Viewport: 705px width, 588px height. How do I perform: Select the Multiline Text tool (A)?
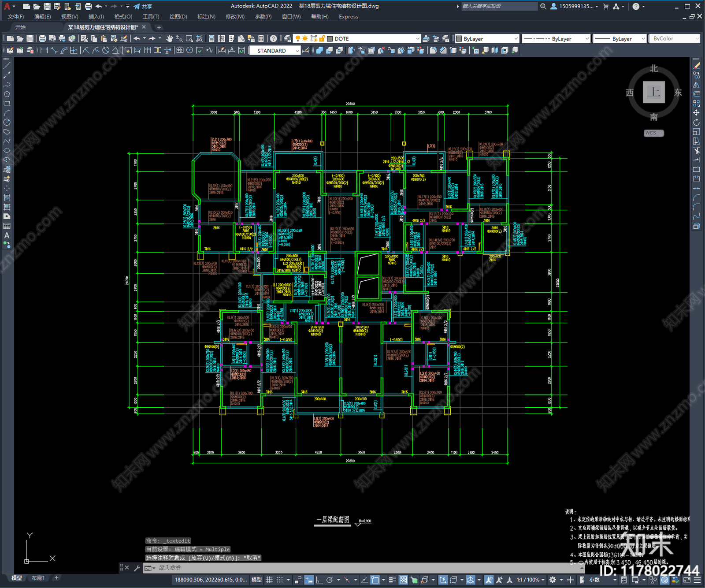tap(7, 235)
